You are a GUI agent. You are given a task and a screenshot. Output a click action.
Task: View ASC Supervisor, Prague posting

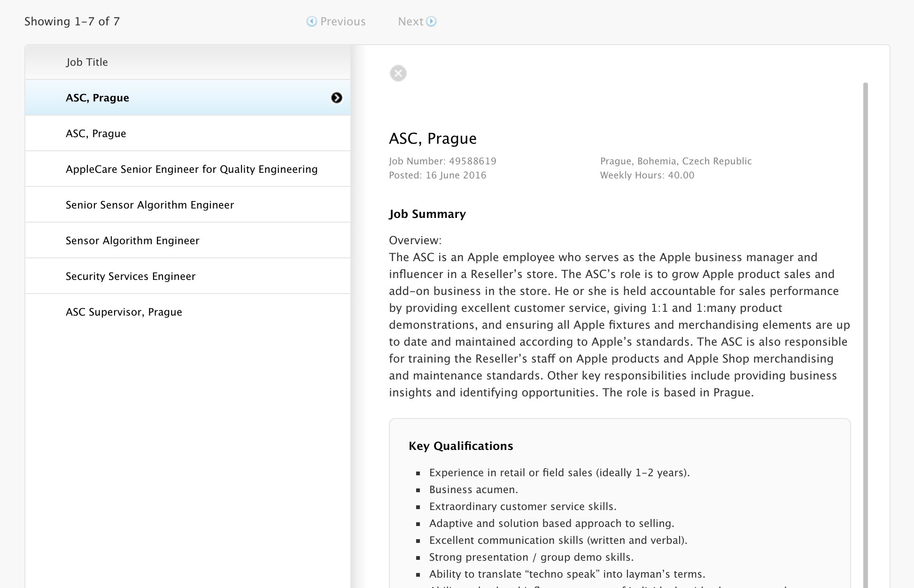click(124, 312)
